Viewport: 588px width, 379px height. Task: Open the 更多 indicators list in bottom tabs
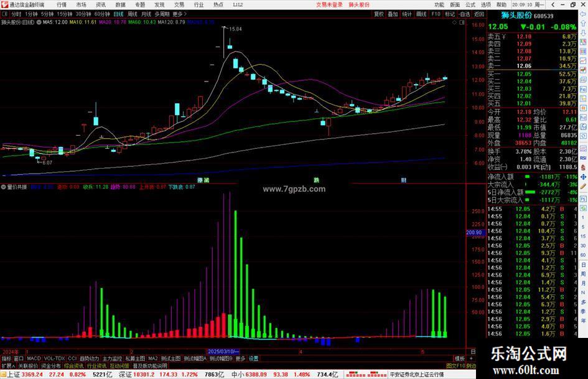(240, 358)
